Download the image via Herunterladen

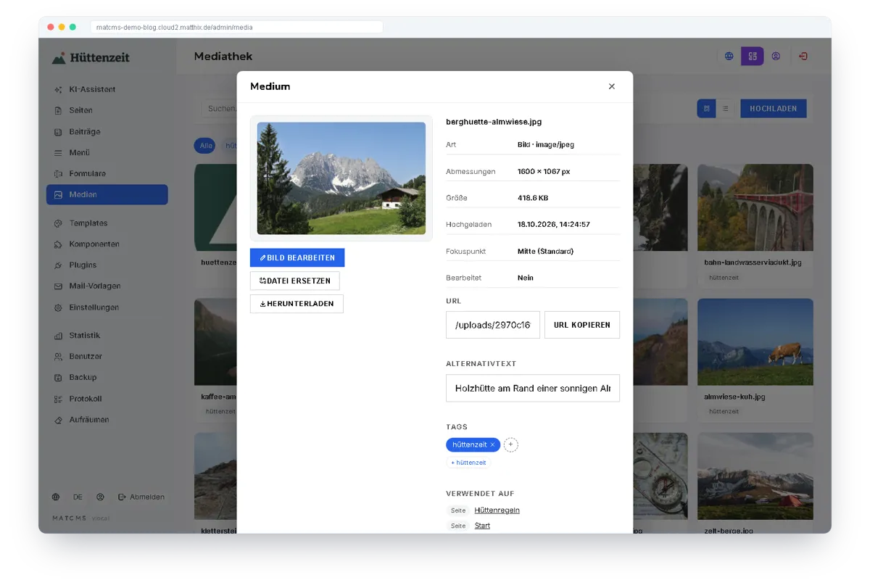(297, 304)
